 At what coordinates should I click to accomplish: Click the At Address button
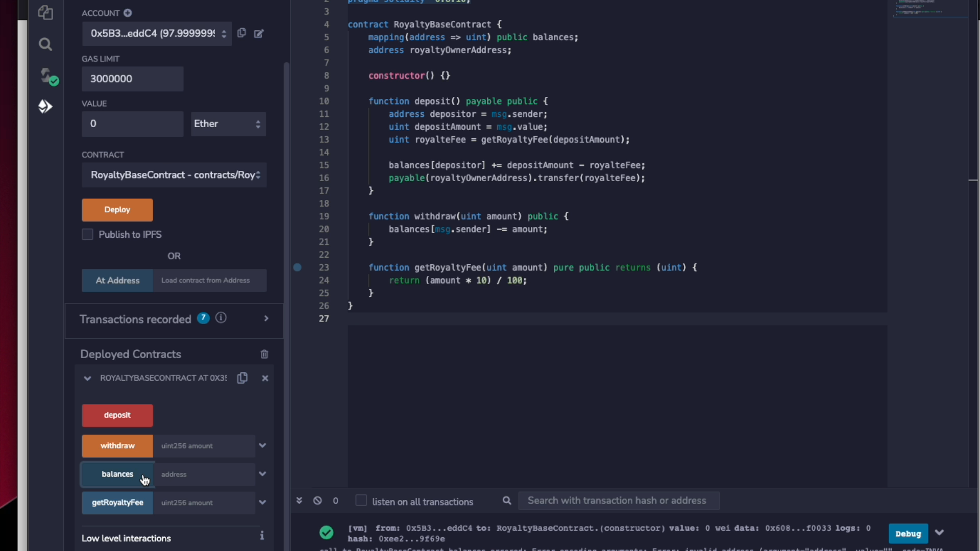117,281
